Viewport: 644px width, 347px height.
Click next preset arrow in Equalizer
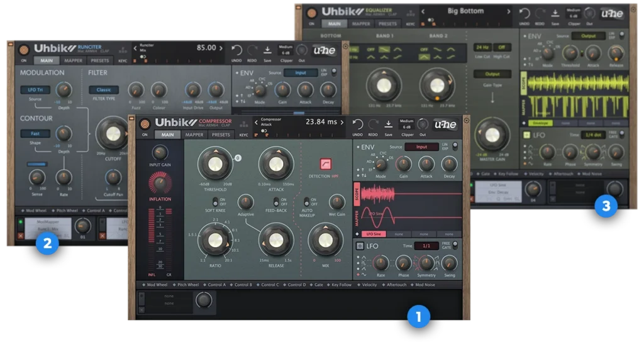(508, 11)
